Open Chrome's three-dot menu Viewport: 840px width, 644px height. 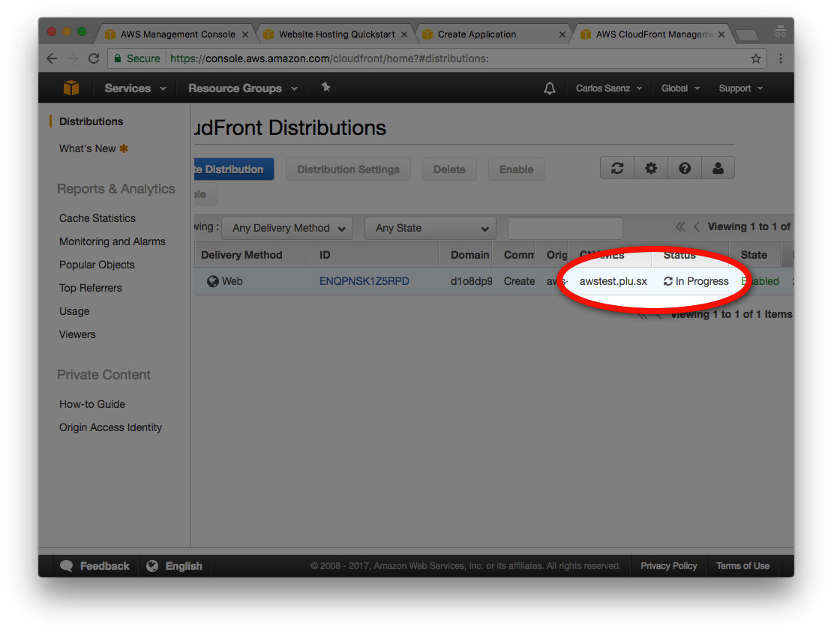pos(781,58)
